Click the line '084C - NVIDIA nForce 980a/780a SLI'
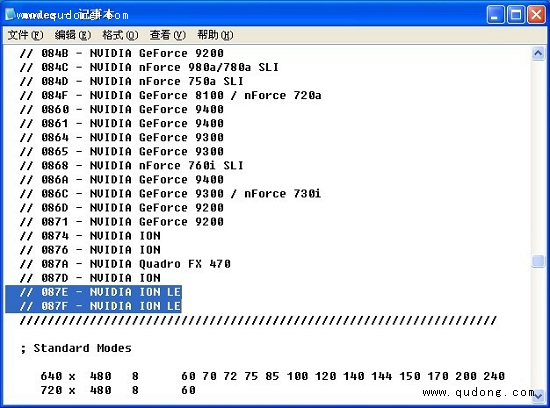The image size is (550, 408). click(149, 67)
